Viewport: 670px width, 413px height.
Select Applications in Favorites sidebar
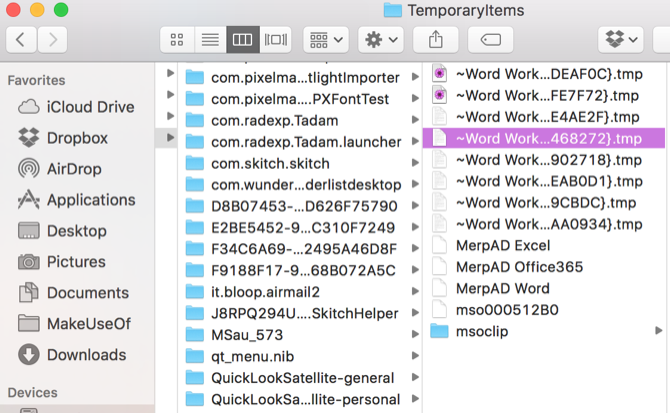(90, 200)
